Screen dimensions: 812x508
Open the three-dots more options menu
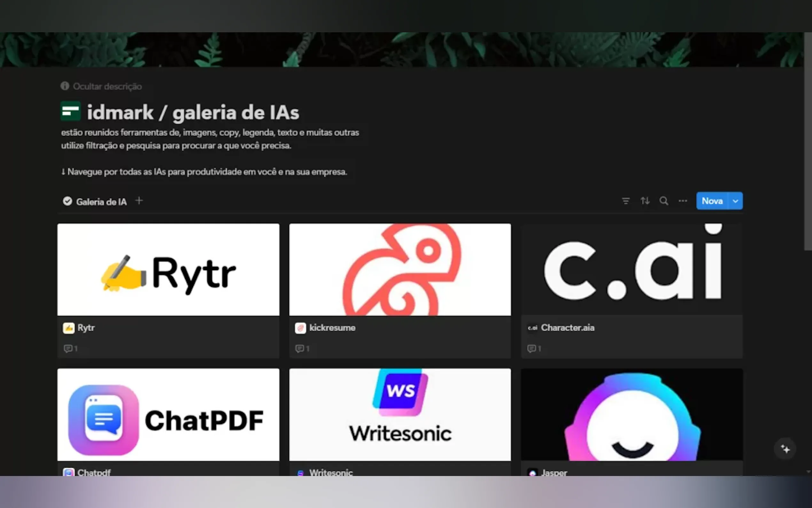click(683, 201)
